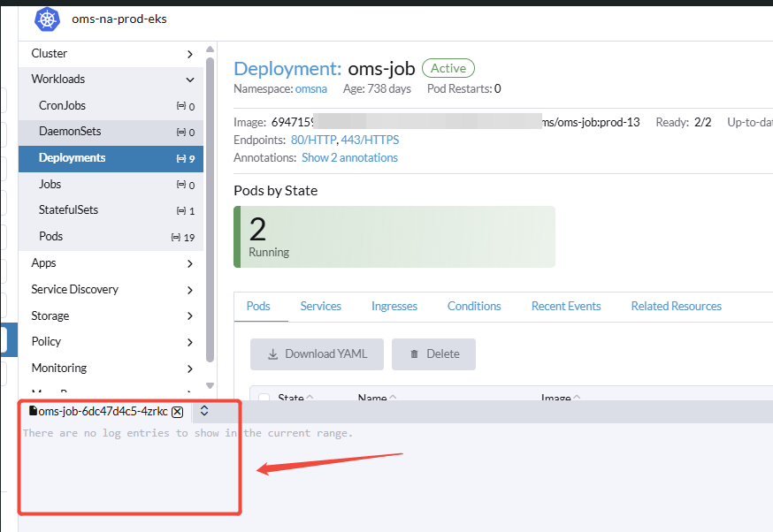
Task: Open the omsna namespace link
Action: click(x=310, y=88)
